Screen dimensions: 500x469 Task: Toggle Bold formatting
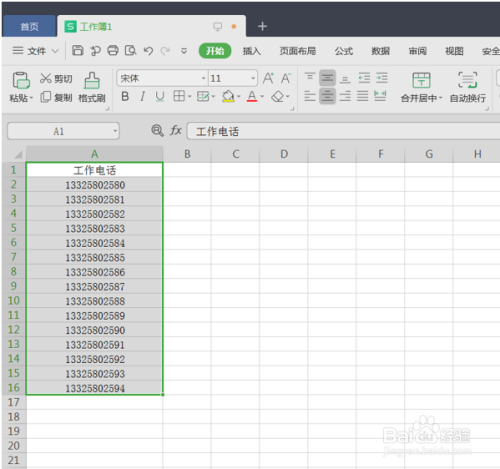point(125,97)
